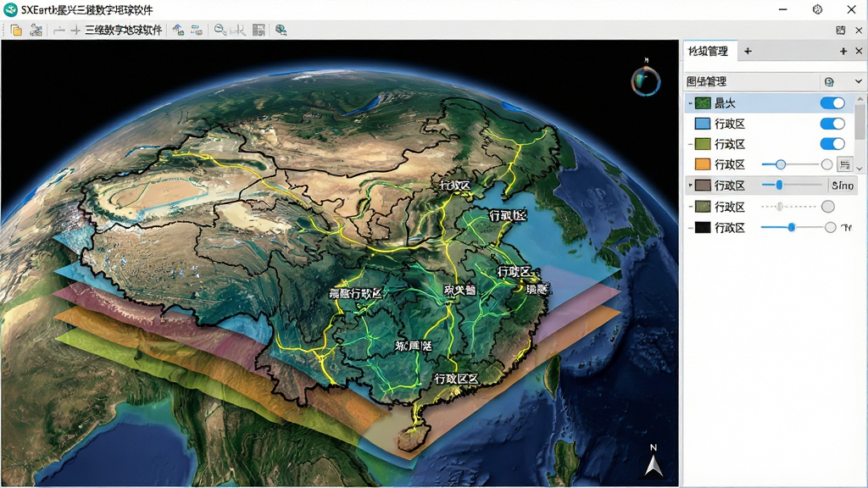This screenshot has height=488, width=868.
Task: Collapse the 最大 layer group
Action: 690,103
